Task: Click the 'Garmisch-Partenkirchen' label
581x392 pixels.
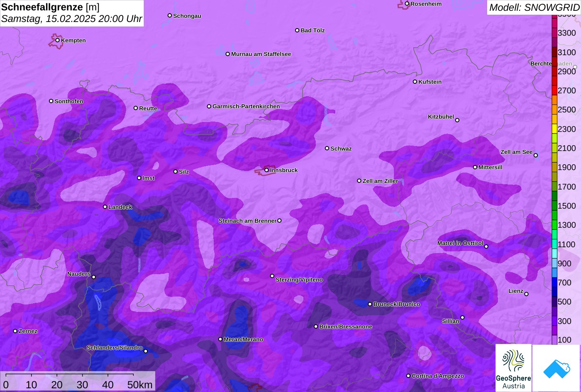Action: pyautogui.click(x=246, y=106)
